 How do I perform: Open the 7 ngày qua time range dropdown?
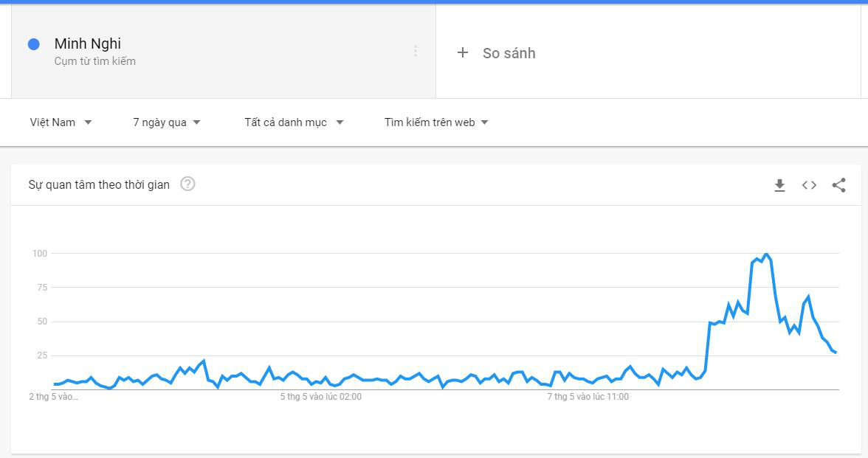tap(167, 122)
